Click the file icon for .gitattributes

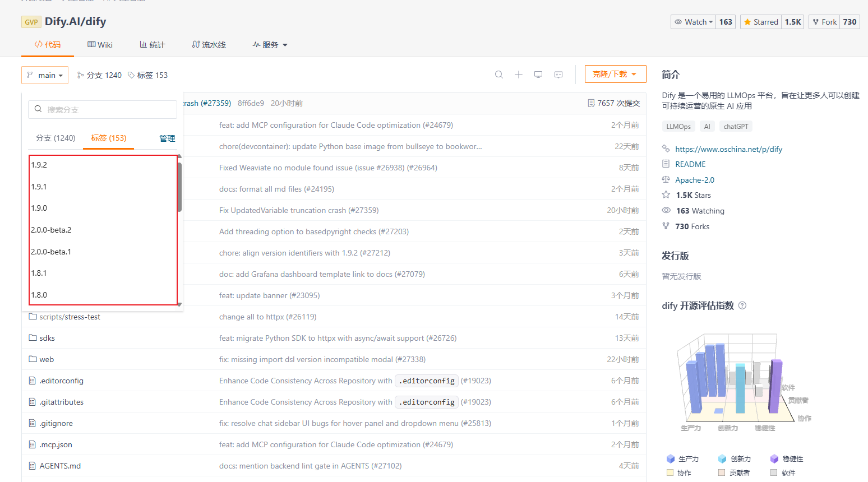click(x=33, y=402)
